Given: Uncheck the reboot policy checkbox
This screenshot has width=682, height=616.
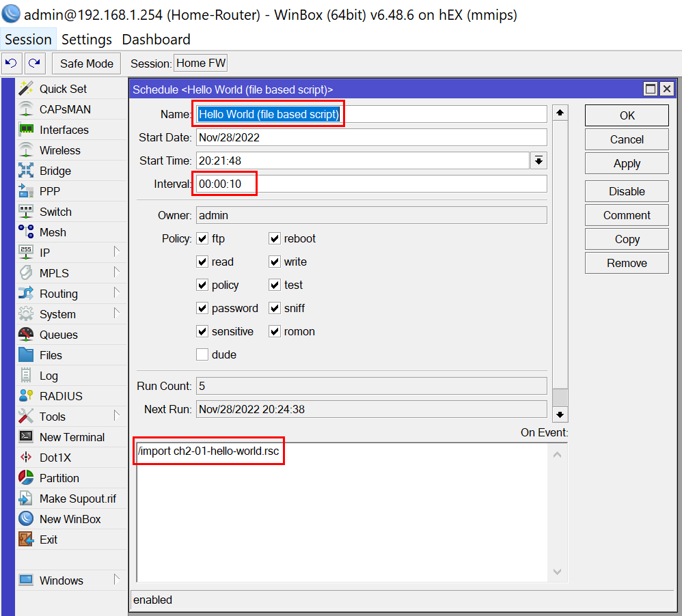Looking at the screenshot, I should tap(275, 238).
